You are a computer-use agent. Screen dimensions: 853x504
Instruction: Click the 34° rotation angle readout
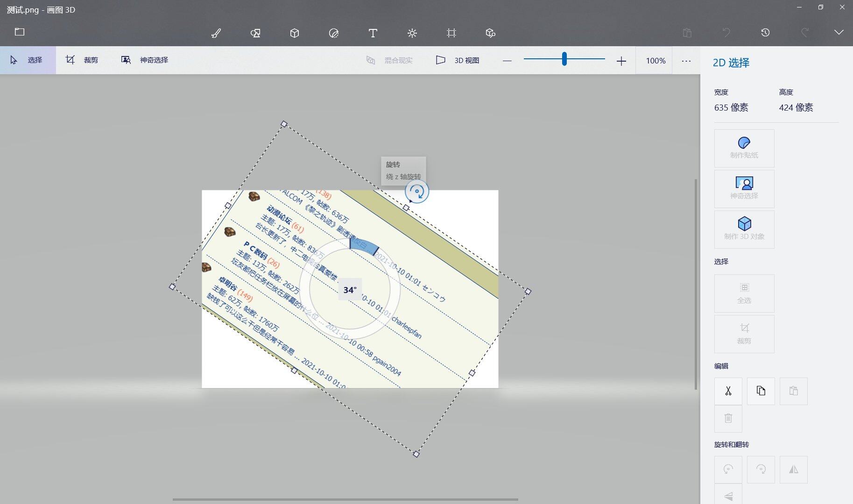tap(350, 290)
